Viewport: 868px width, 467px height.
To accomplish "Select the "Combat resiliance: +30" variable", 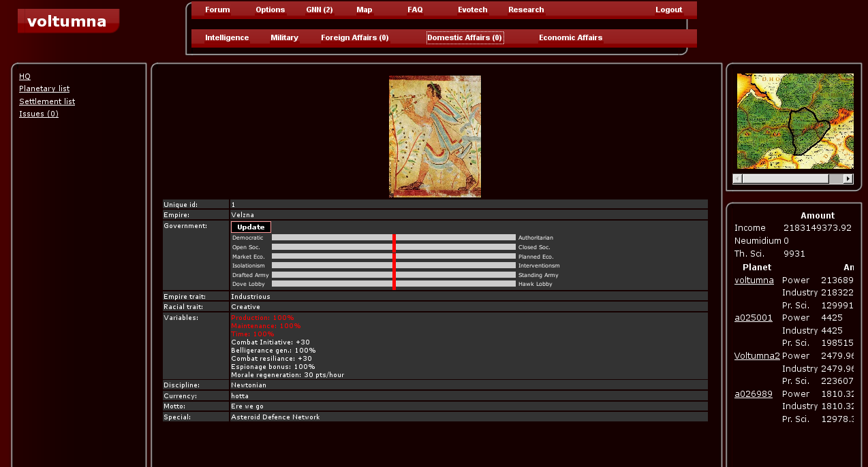I will click(x=272, y=358).
